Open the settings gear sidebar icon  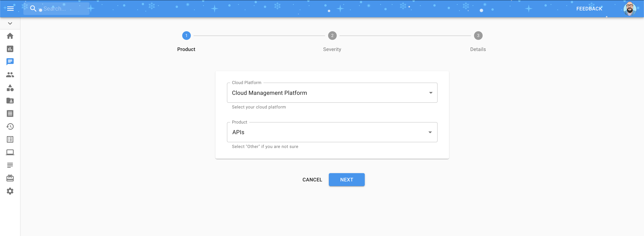point(10,191)
